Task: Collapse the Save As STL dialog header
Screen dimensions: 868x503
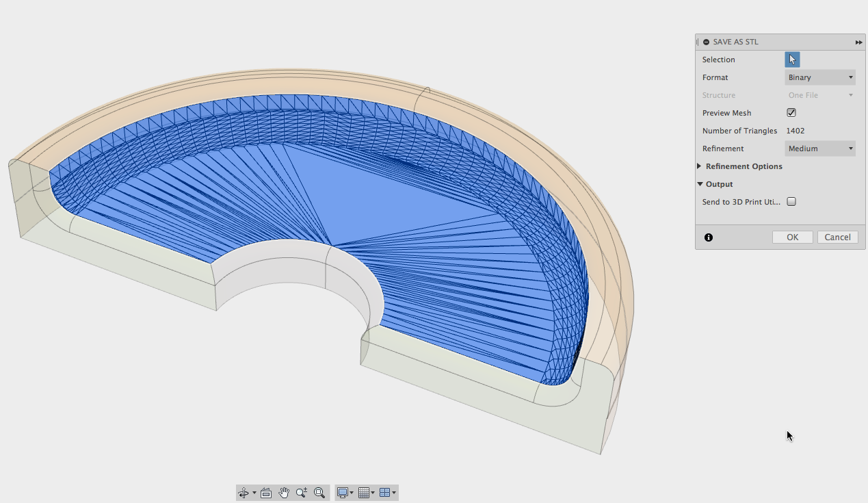Action: tap(707, 42)
